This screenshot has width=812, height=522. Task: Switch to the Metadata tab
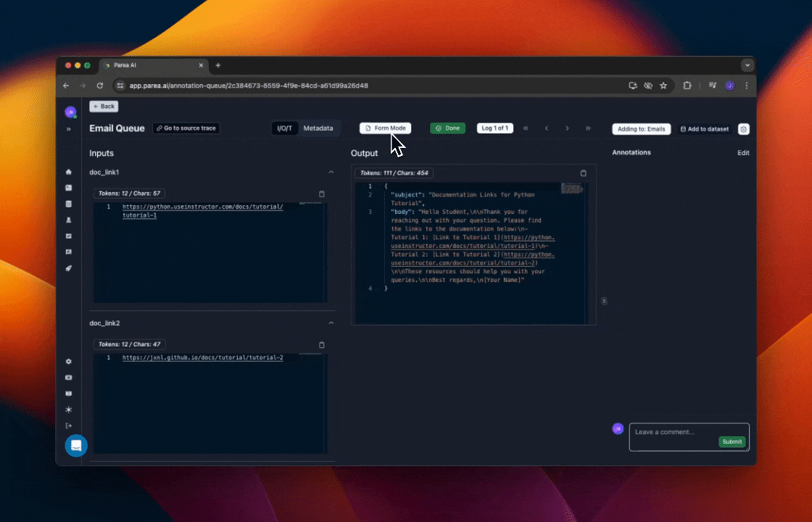[x=318, y=128]
